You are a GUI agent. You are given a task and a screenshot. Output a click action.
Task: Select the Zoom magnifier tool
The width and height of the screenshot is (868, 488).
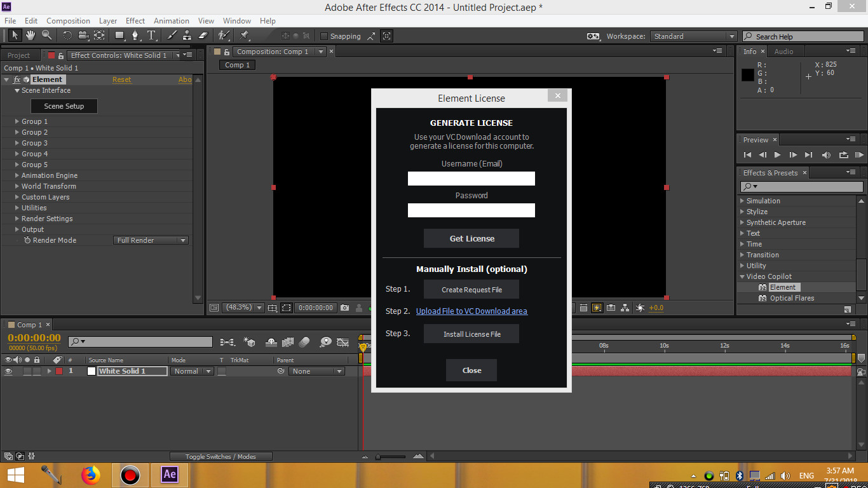coord(46,36)
